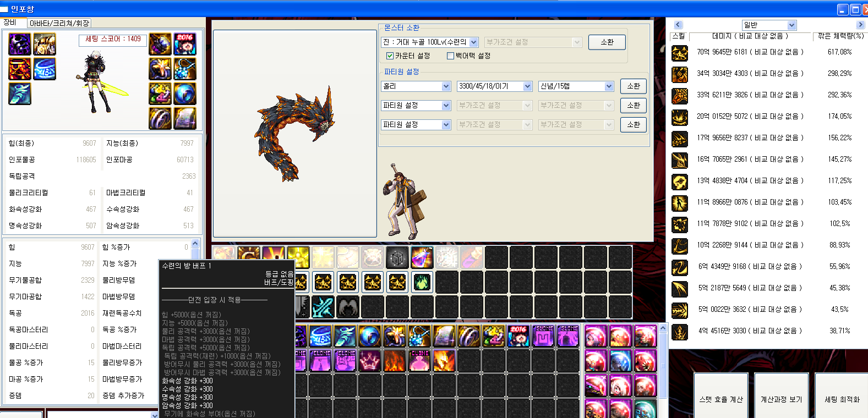Click the giant Nugol monster preview image

294,134
